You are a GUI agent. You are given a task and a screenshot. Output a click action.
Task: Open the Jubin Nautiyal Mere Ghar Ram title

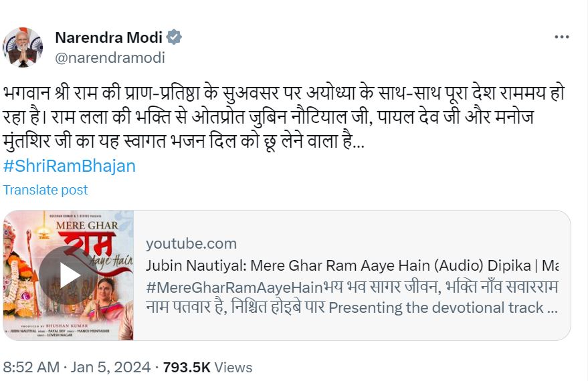pyautogui.click(x=352, y=265)
